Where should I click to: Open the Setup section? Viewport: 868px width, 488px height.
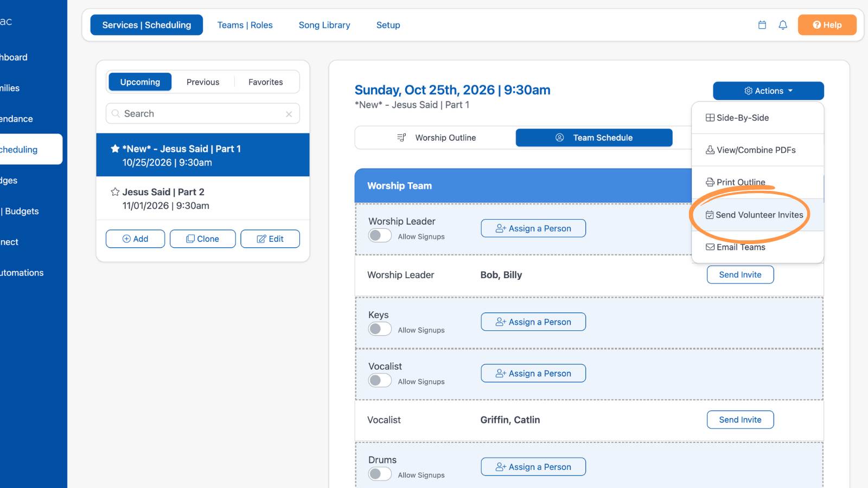coord(388,25)
